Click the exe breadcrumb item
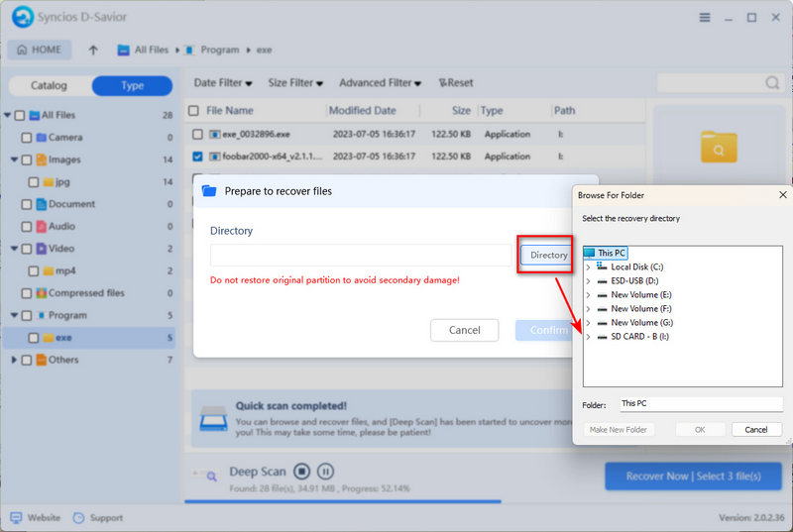 click(x=264, y=50)
